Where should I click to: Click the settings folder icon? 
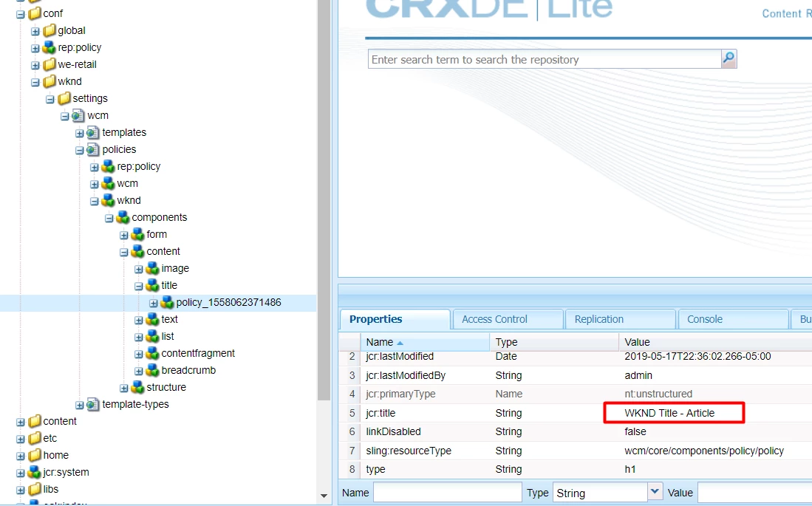64,98
